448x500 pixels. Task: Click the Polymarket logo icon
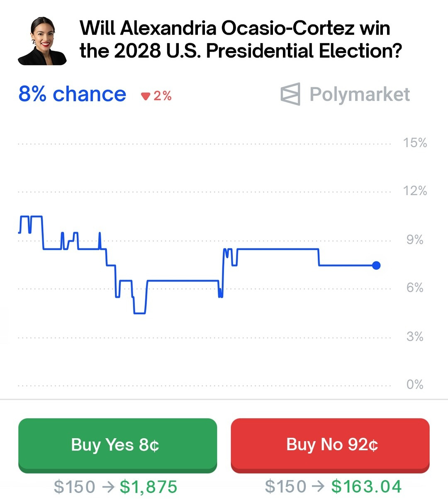click(x=290, y=94)
